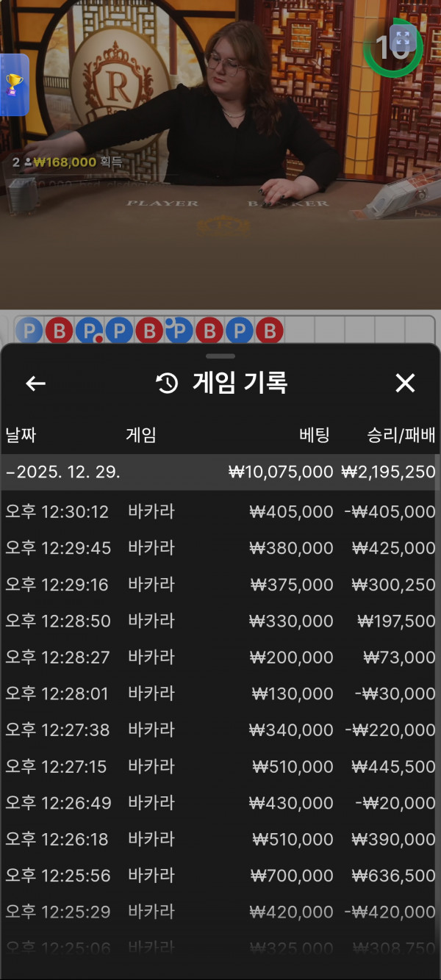Click the 베팅 column header
This screenshot has height=980, width=441.
(x=315, y=435)
